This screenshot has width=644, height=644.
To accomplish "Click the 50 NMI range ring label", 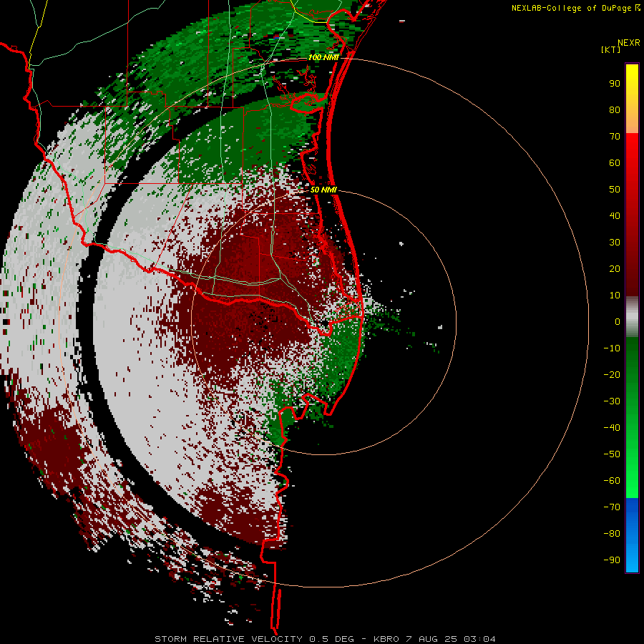I will click(x=323, y=190).
